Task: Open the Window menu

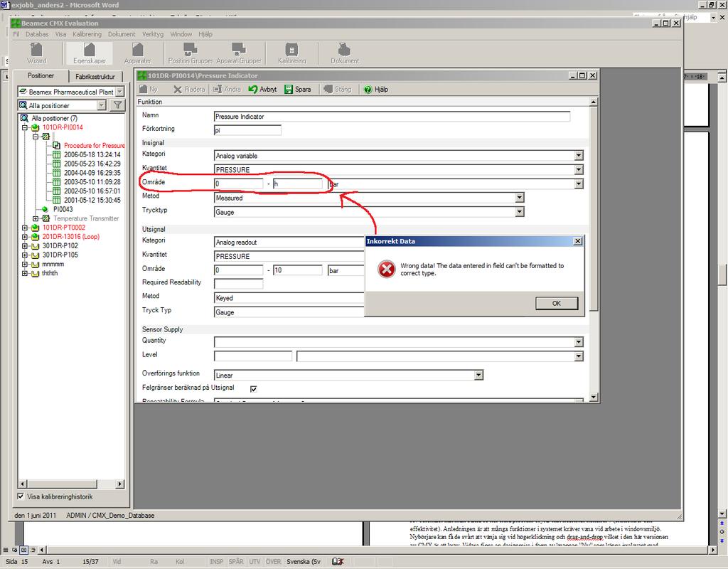Action: (x=181, y=34)
